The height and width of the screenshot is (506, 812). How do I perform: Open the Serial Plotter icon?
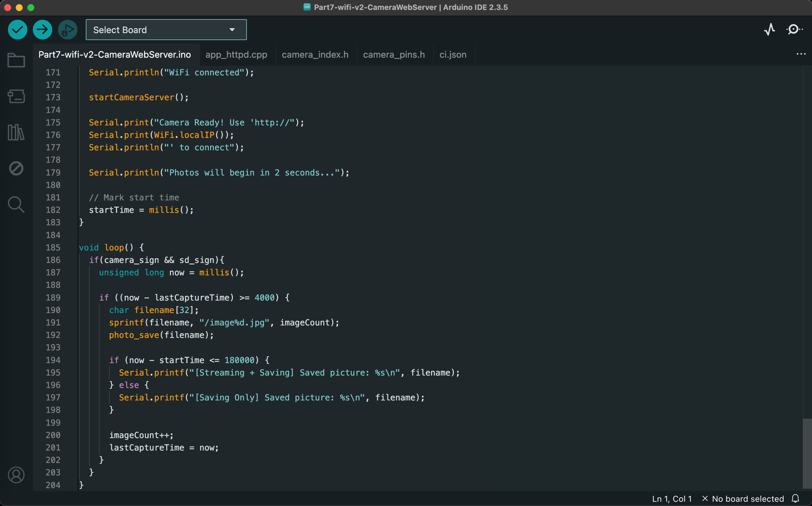[x=769, y=30]
